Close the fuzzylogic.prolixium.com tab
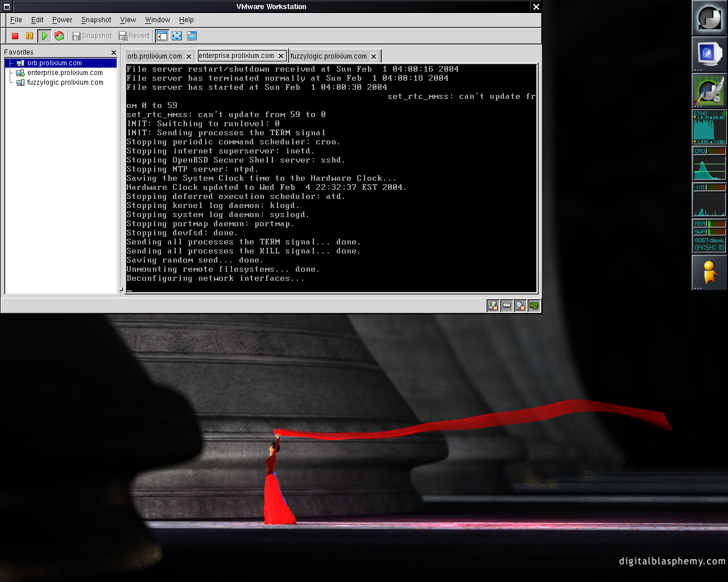This screenshot has height=582, width=728. 374,56
